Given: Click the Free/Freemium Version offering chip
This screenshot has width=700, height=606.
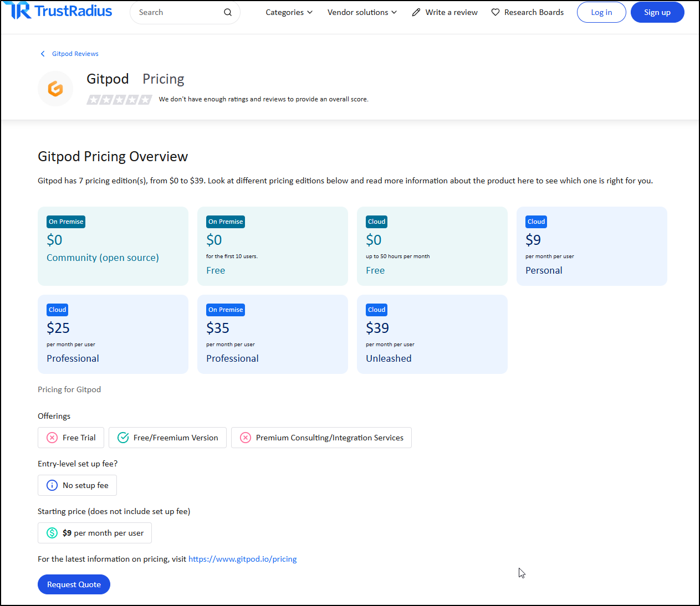Looking at the screenshot, I should (x=167, y=438).
